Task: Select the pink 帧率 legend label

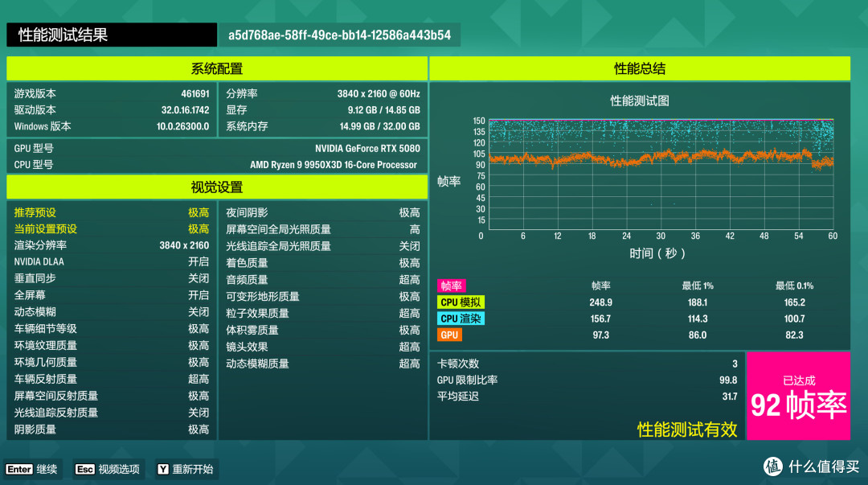Action: pos(451,286)
